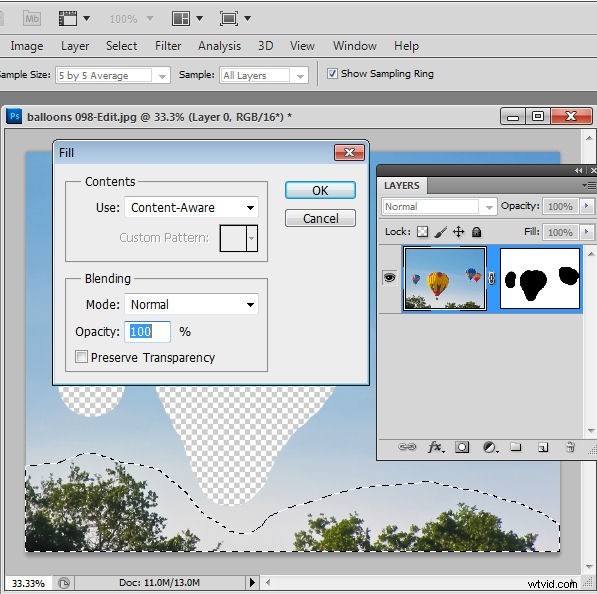The height and width of the screenshot is (594, 597).
Task: Click the Photoshop Ps document icon
Action: pos(14,116)
